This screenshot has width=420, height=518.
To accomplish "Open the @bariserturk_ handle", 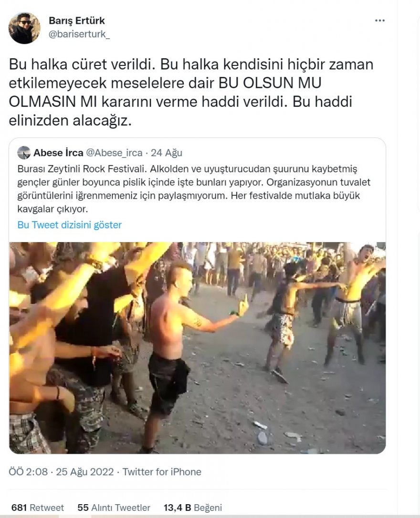I will (79, 34).
